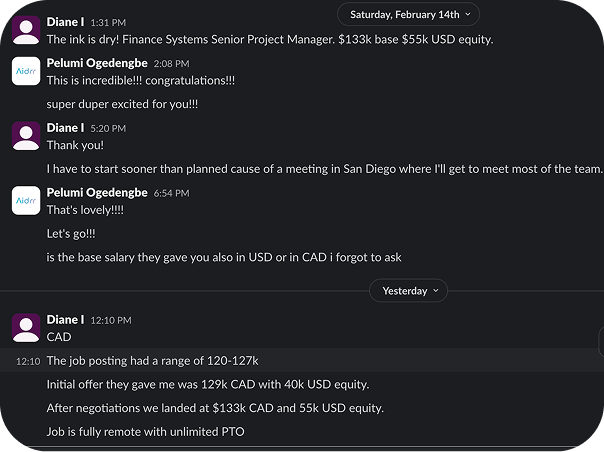Open Pelumi Ogedengbe's name at 2:08 PM
604x452 pixels.
pos(97,63)
